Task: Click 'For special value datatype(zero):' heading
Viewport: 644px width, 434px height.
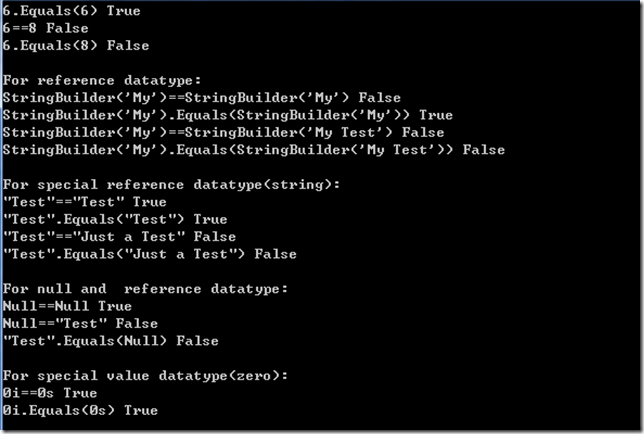Action: pos(145,376)
